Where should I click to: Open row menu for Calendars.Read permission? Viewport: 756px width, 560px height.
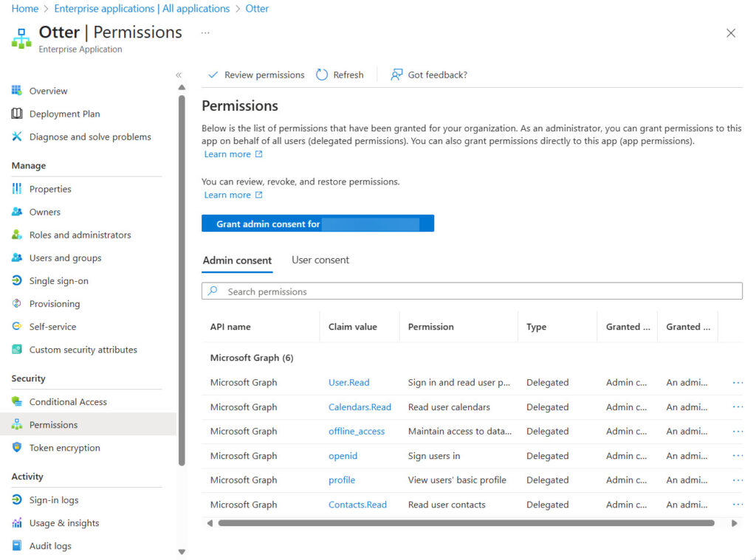point(738,407)
